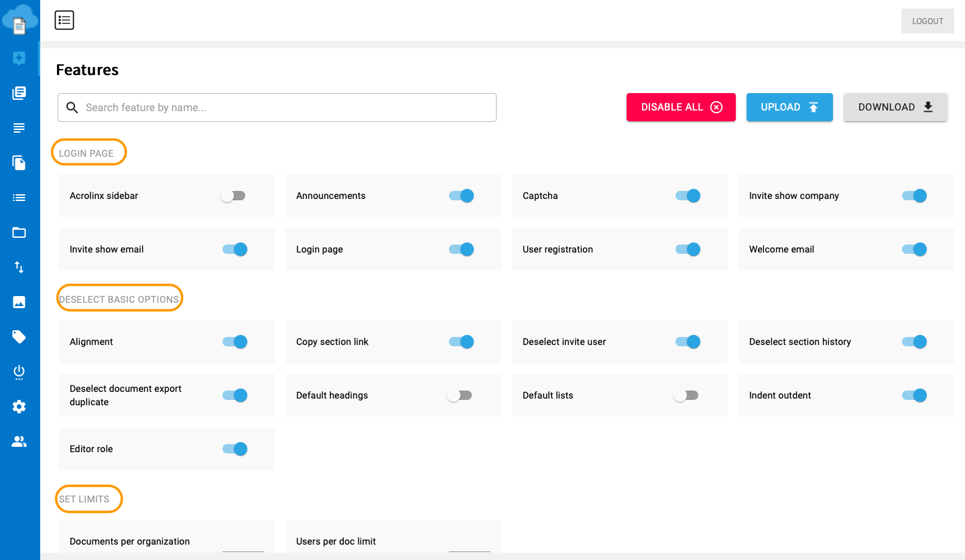This screenshot has width=965, height=560.
Task: Turn off the Indent outdent switch
Action: point(914,395)
